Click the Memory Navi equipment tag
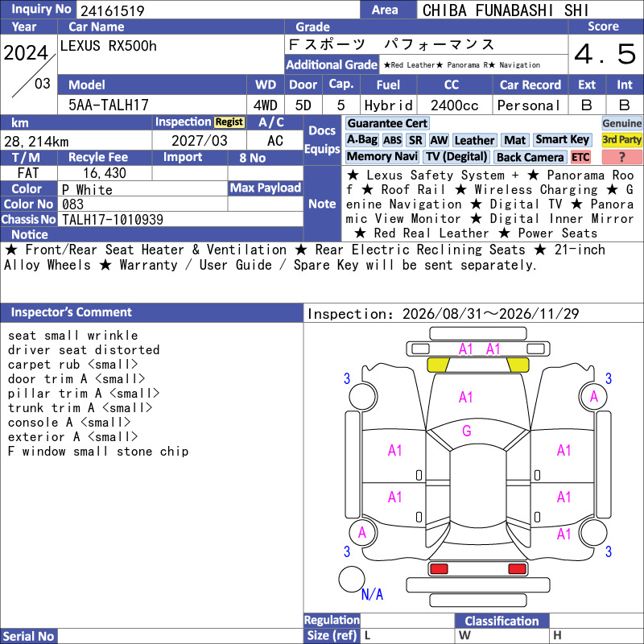The width and height of the screenshot is (644, 644). [x=382, y=156]
